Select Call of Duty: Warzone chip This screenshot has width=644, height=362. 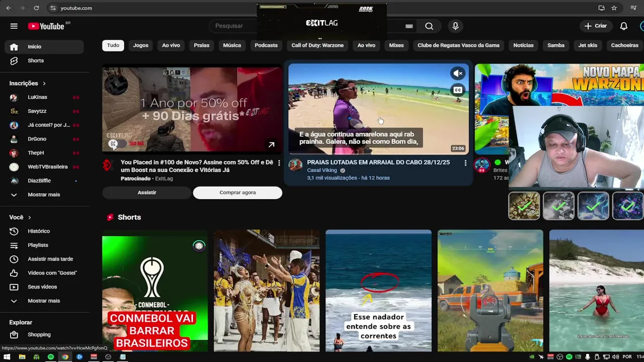click(x=317, y=45)
